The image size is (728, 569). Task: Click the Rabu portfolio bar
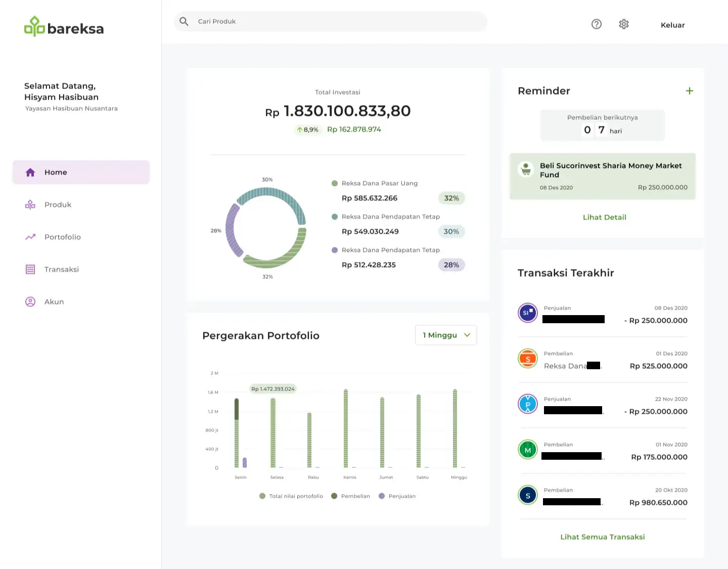tap(309, 440)
